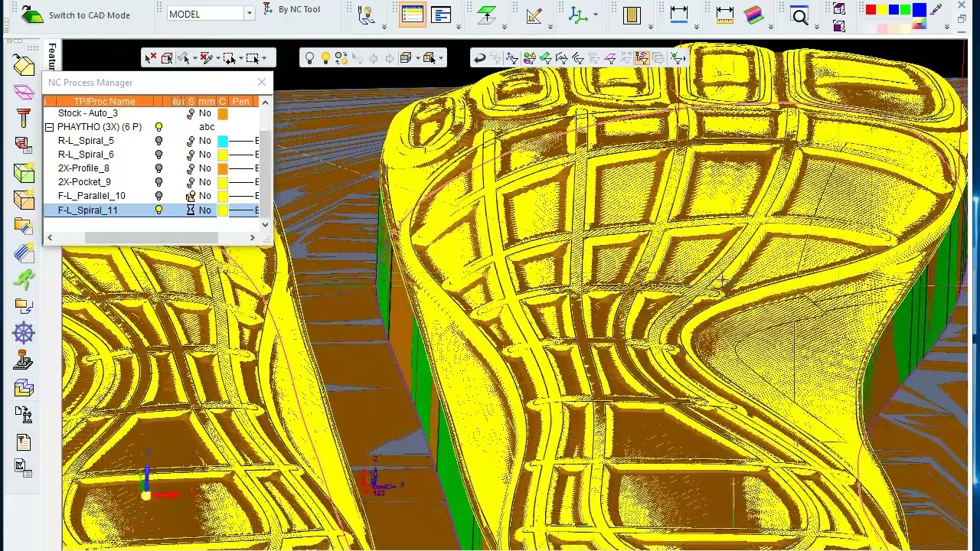Click the By NC Tool button
980x551 pixels.
coord(291,9)
